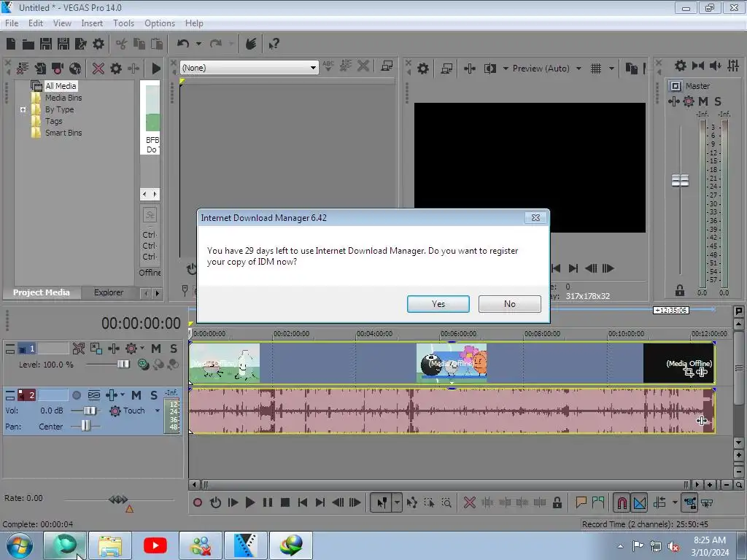Click the Delete red X in timeline toolbar
Image resolution: width=747 pixels, height=560 pixels.
[469, 502]
